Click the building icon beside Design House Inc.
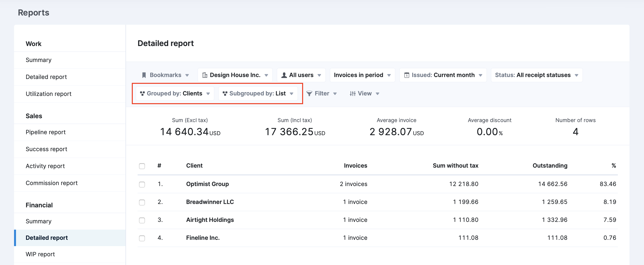This screenshot has height=265, width=644. click(x=205, y=75)
